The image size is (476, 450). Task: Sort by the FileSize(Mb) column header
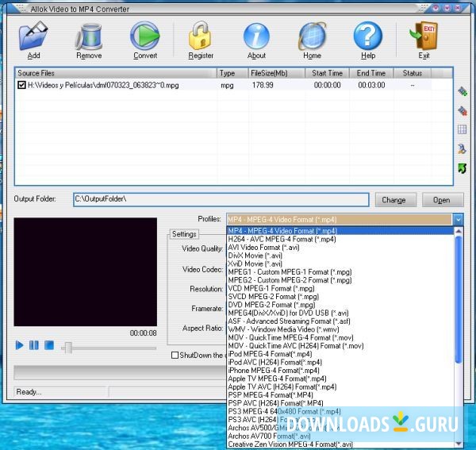276,73
